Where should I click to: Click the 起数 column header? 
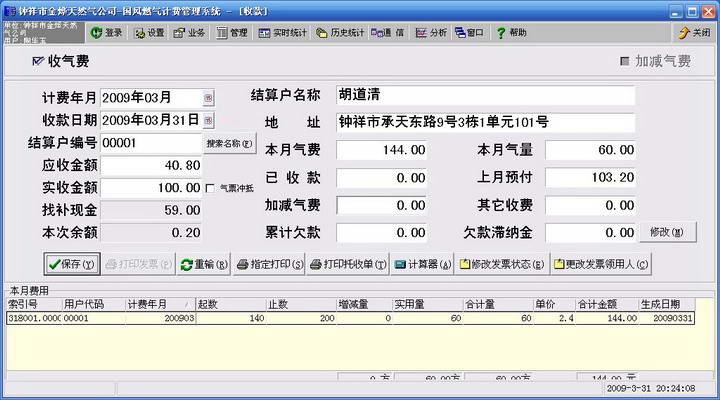click(x=231, y=304)
